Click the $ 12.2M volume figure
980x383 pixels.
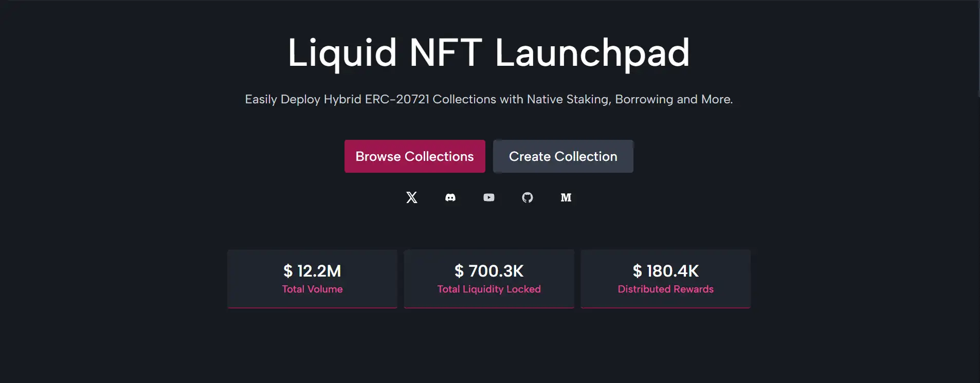coord(312,271)
